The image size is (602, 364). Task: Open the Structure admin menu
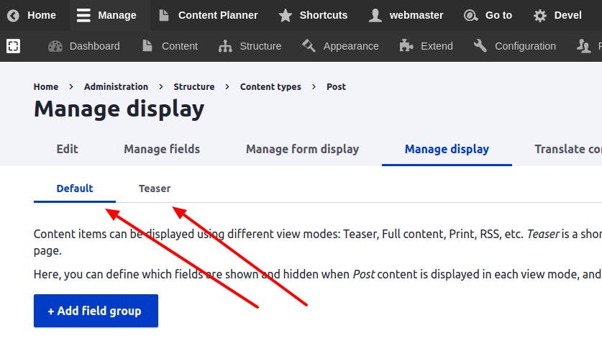tap(250, 46)
